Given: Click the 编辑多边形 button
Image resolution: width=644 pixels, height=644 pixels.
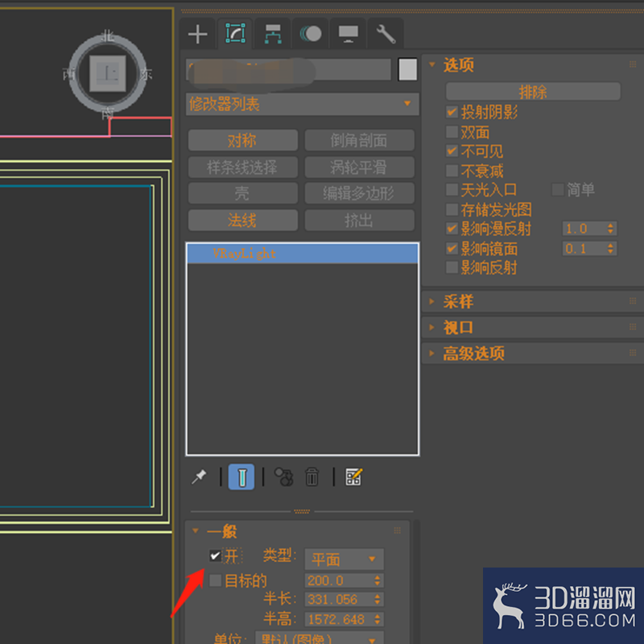Looking at the screenshot, I should (359, 193).
